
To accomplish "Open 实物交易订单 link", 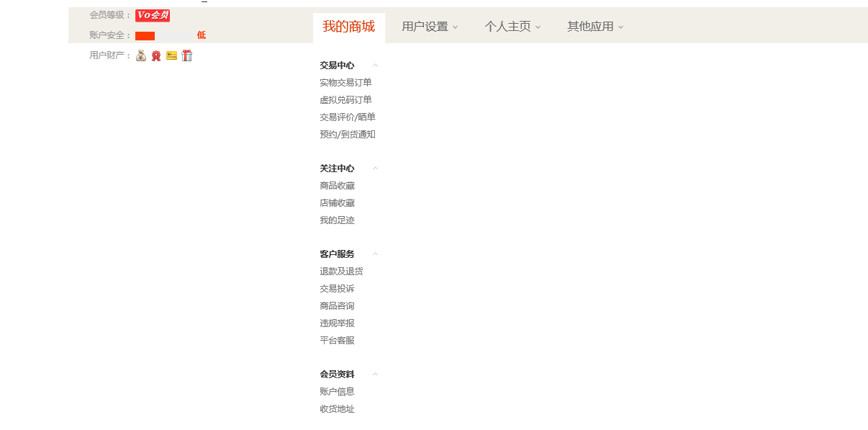I will point(346,83).
